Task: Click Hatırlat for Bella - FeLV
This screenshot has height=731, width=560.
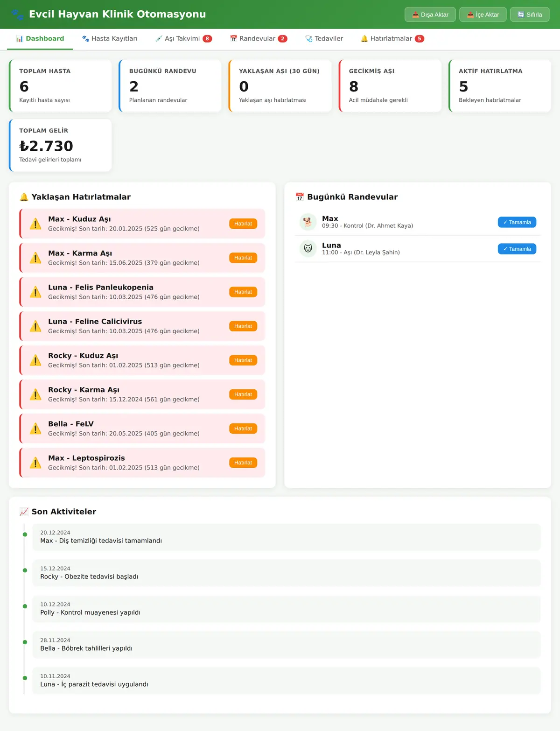Action: coord(243,428)
